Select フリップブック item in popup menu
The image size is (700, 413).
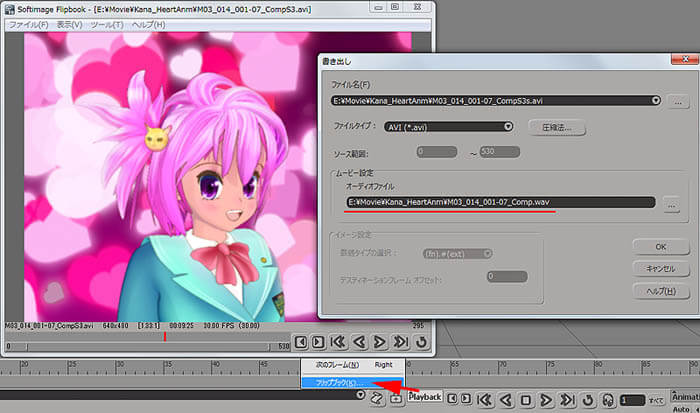341,382
